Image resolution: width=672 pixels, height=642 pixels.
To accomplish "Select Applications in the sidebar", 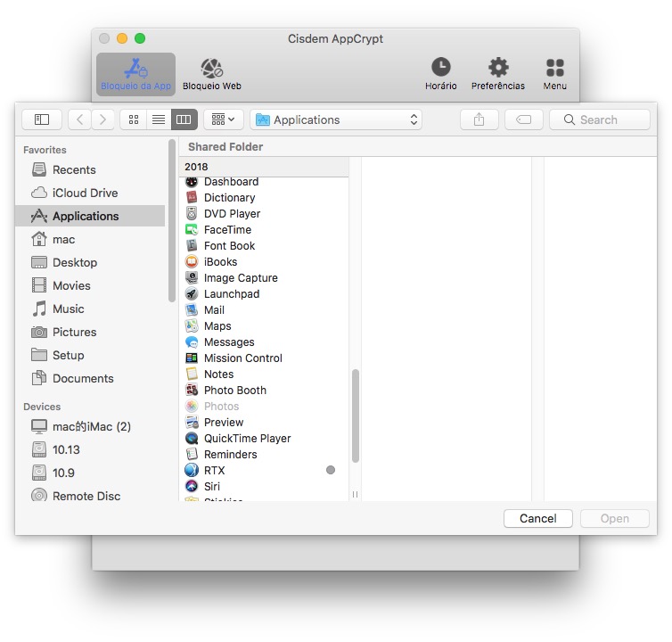I will [91, 216].
